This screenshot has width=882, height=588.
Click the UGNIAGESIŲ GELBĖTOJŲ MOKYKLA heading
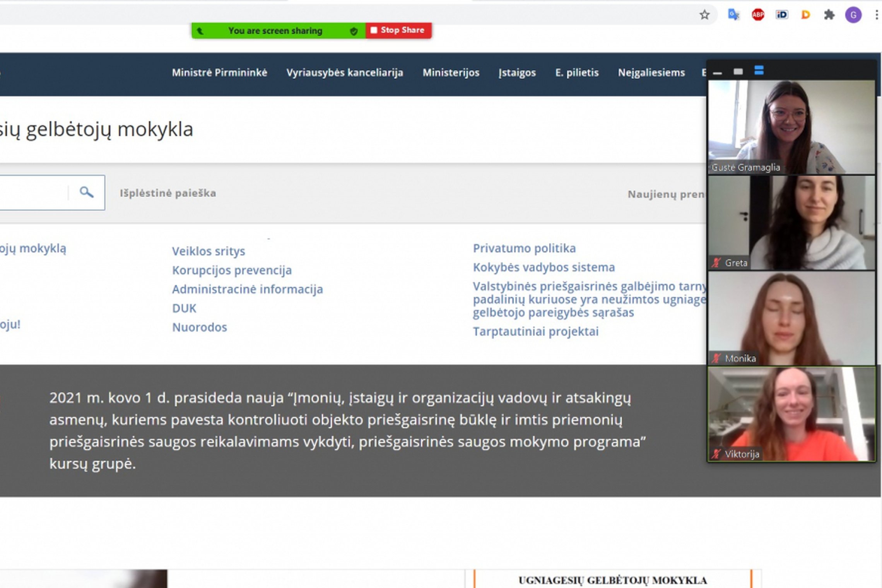[x=612, y=580]
